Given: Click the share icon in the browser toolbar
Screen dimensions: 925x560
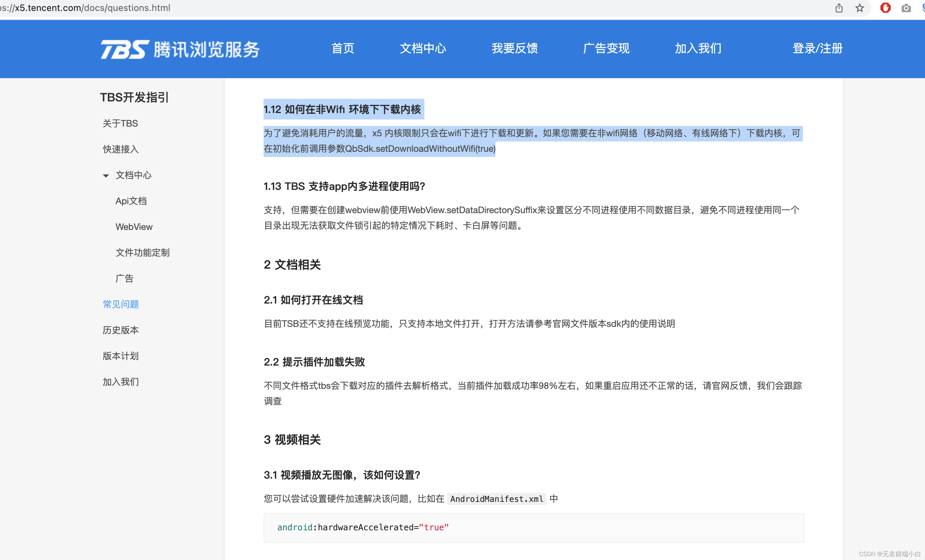Looking at the screenshot, I should tap(839, 8).
